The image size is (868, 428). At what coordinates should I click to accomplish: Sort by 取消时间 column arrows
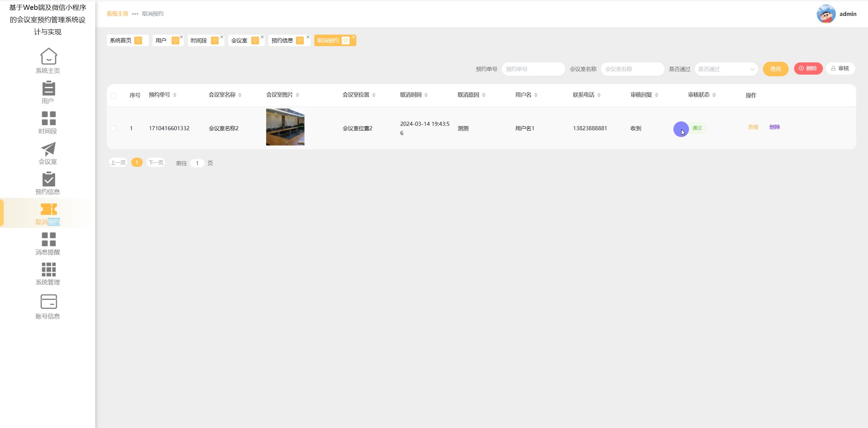point(426,95)
